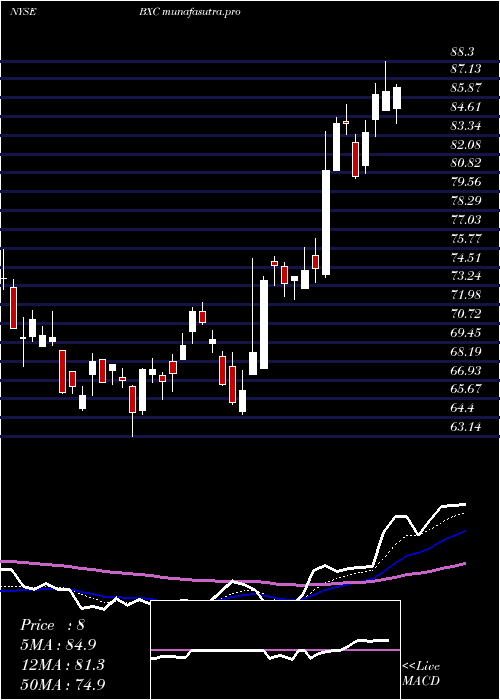500x700 pixels.
Task: Click the 63.14 price axis label
Action: click(x=467, y=427)
